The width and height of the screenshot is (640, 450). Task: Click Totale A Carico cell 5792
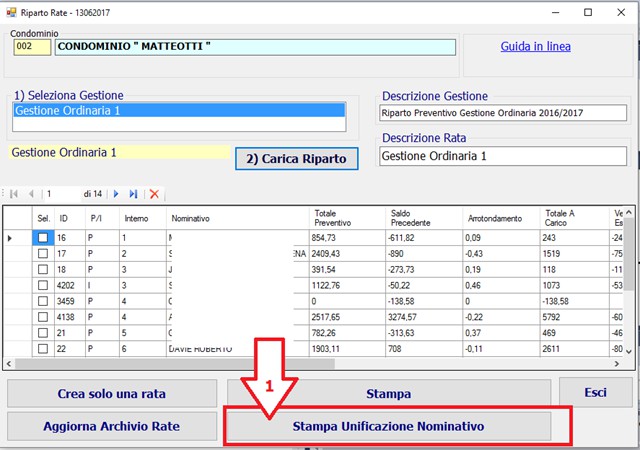pyautogui.click(x=574, y=317)
